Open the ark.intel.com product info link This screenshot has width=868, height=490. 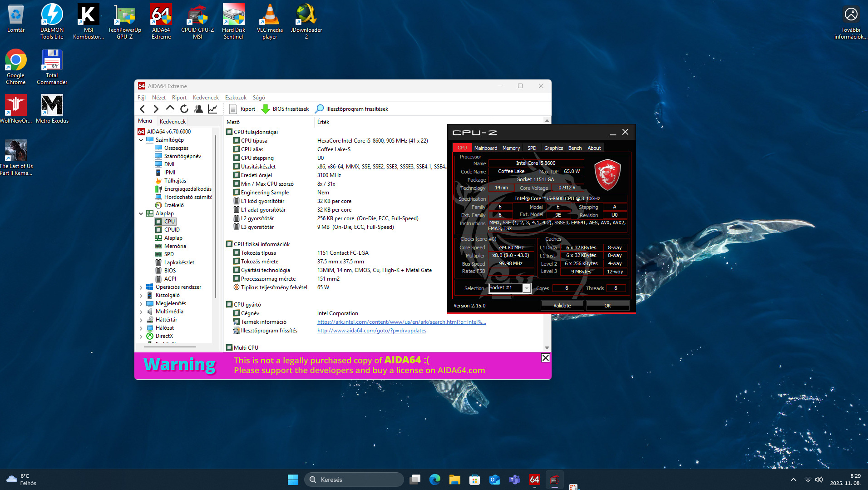pyautogui.click(x=402, y=322)
